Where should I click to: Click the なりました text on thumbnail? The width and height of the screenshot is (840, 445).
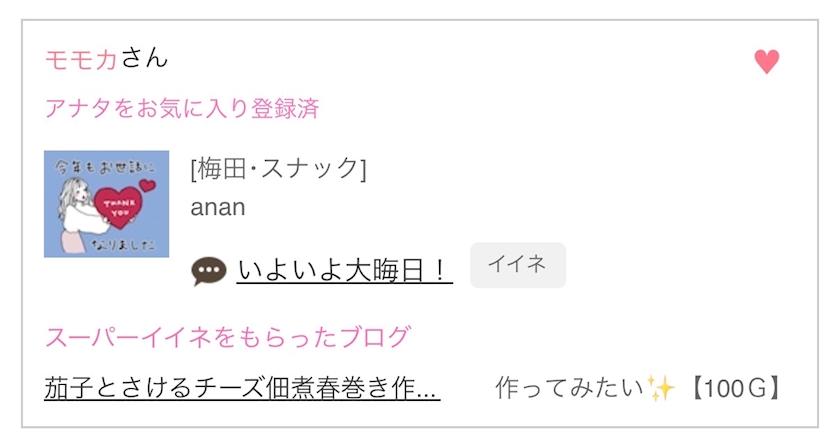coord(126,243)
